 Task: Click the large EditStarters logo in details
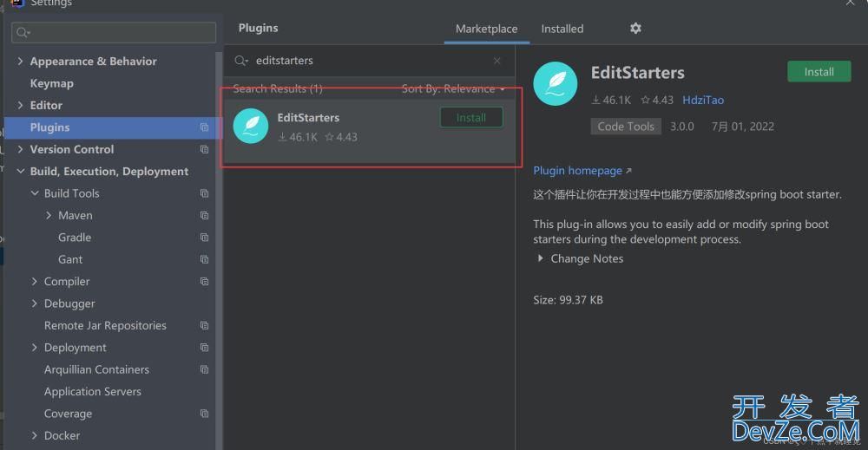coord(556,83)
